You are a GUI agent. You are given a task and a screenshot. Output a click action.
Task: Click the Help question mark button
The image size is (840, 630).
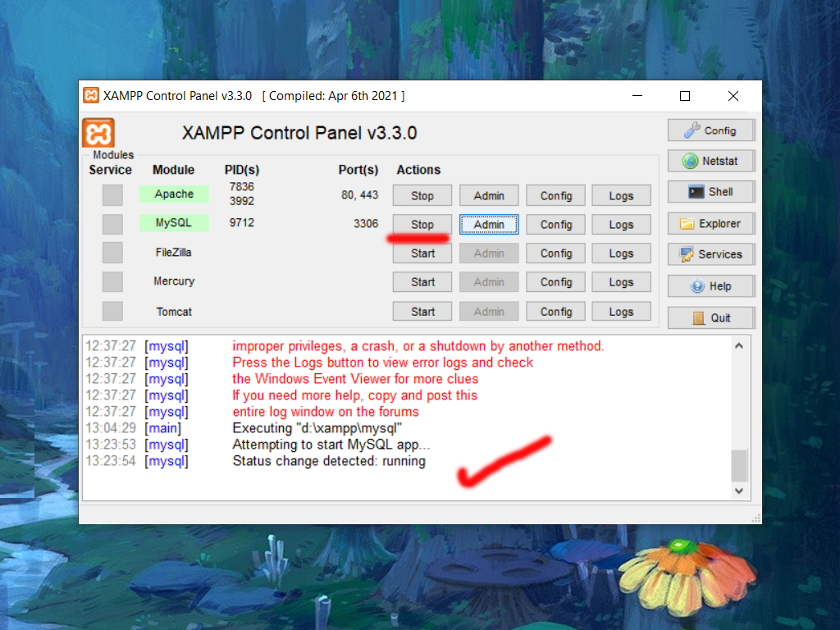tap(710, 286)
